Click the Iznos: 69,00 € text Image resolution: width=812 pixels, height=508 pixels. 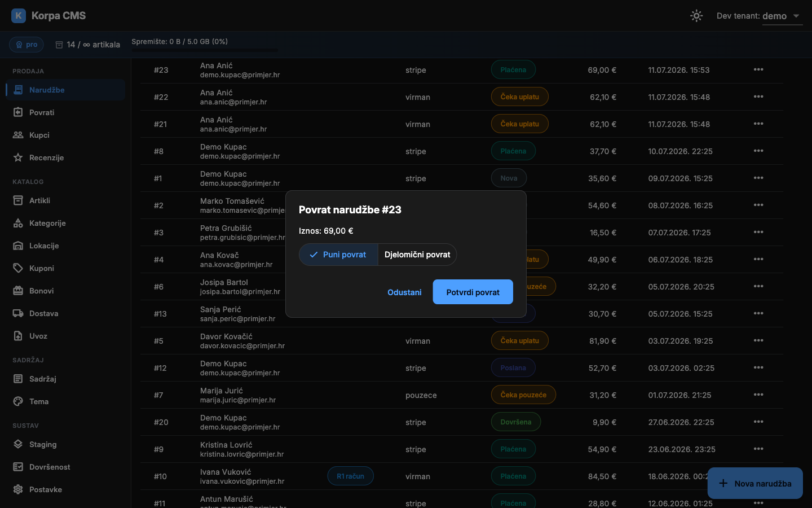coord(326,231)
